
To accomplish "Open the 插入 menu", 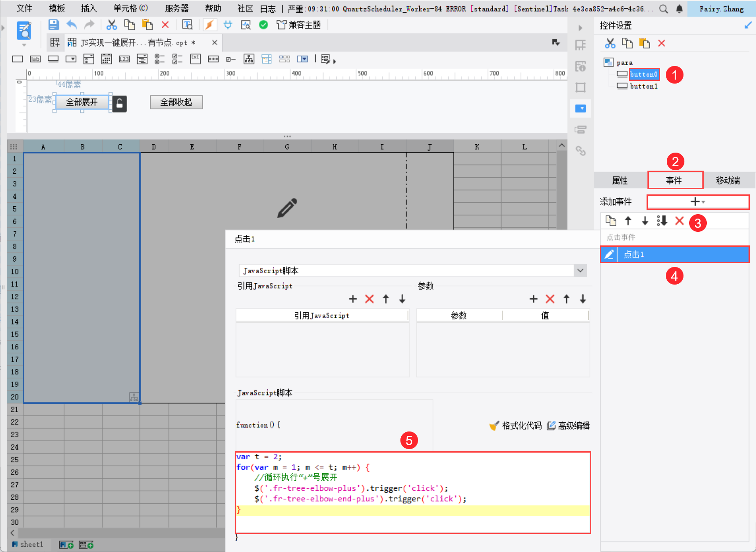I will (89, 8).
